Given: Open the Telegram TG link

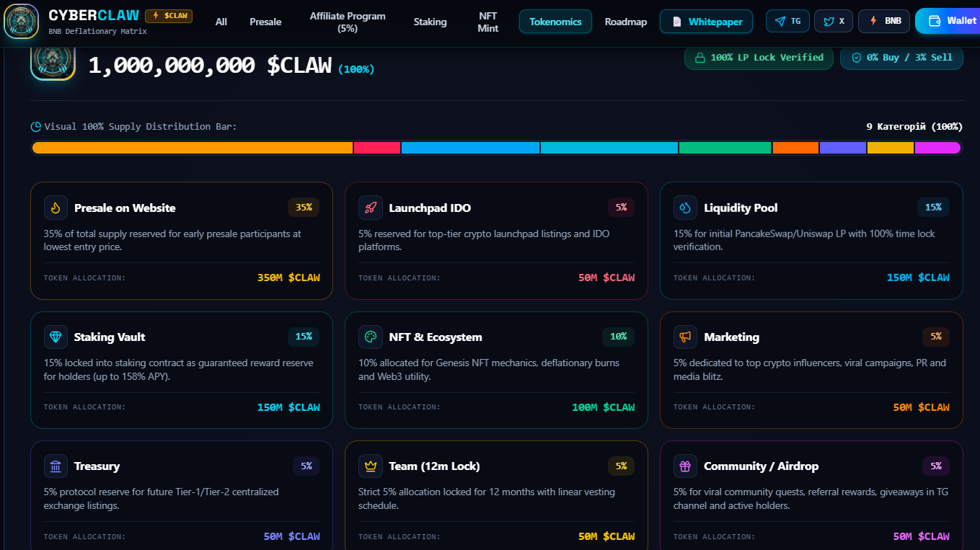Looking at the screenshot, I should [x=787, y=21].
